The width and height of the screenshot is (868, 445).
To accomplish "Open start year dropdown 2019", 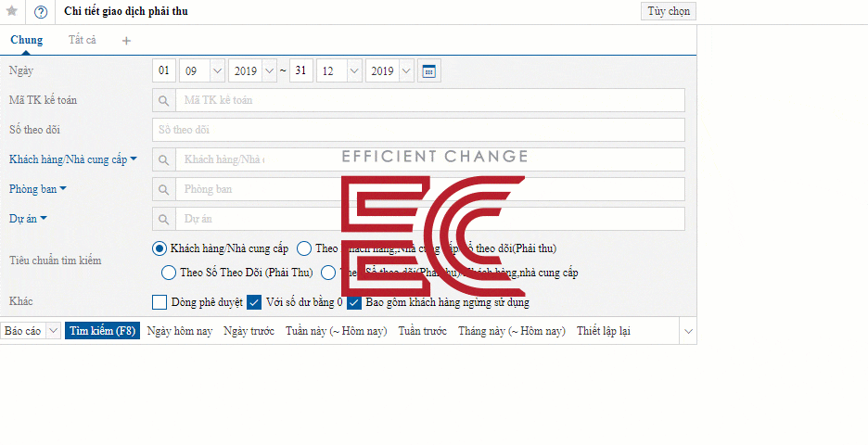I will tap(269, 70).
